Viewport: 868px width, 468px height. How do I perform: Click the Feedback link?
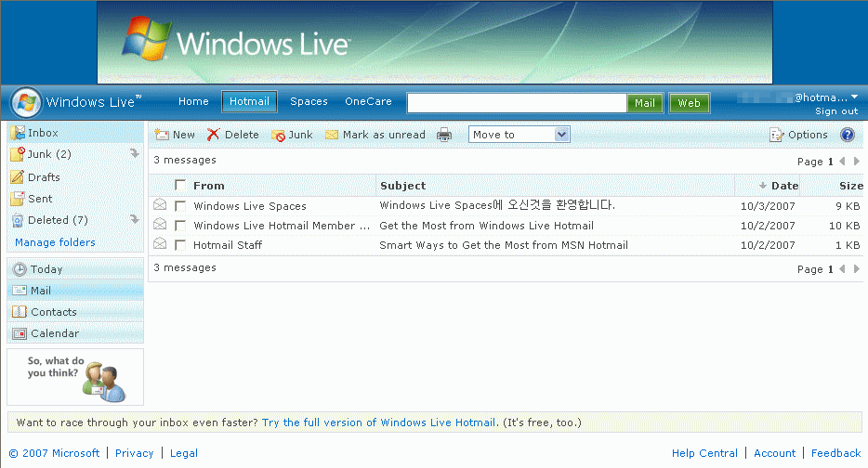pos(835,453)
